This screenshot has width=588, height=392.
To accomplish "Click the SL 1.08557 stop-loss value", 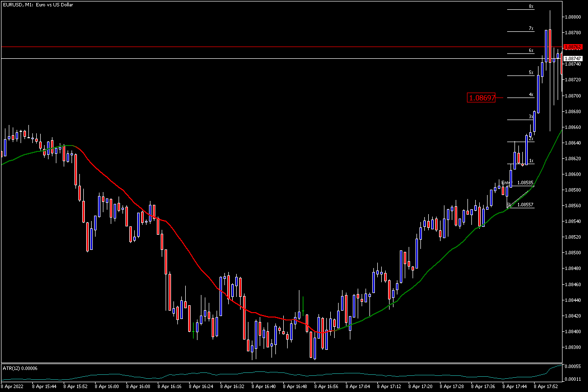I will point(526,205).
